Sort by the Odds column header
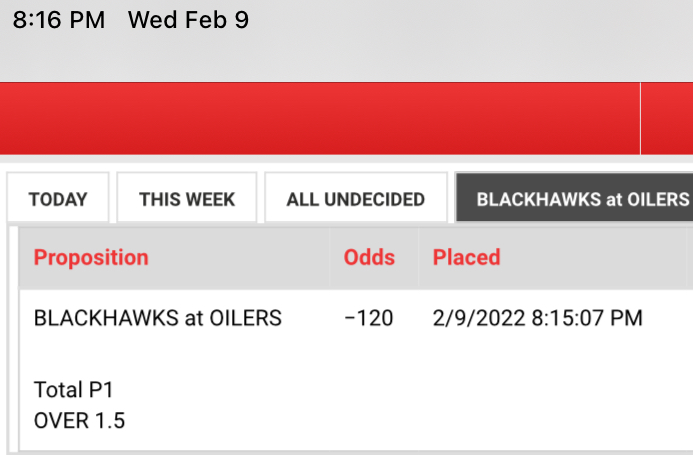 click(x=369, y=257)
